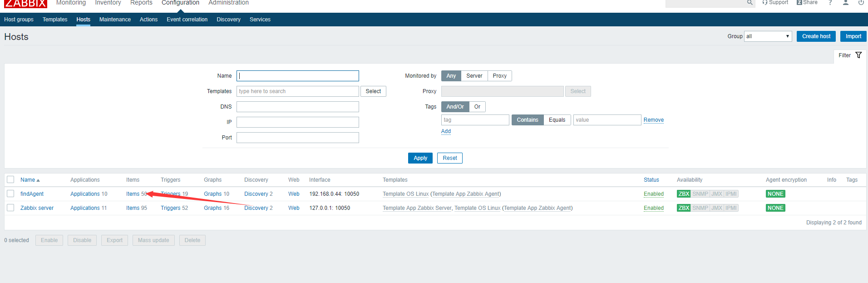This screenshot has width=868, height=283.
Task: Open the user profile icon
Action: point(845,3)
